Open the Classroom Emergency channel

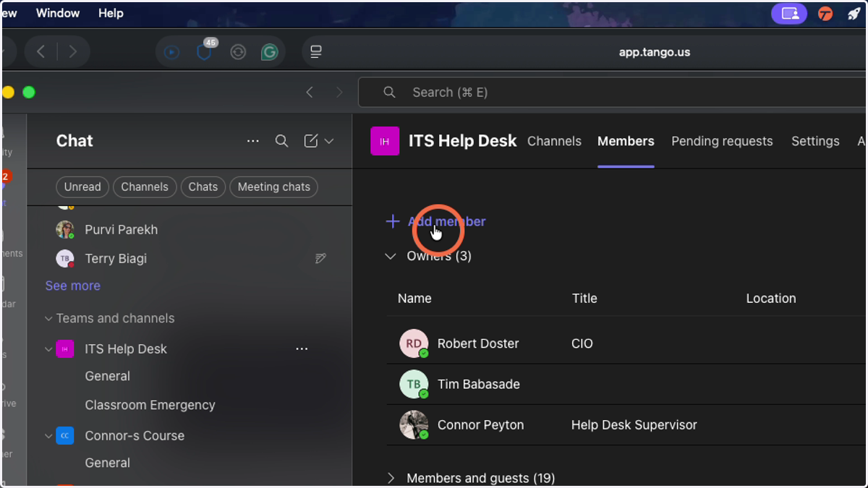coord(150,405)
